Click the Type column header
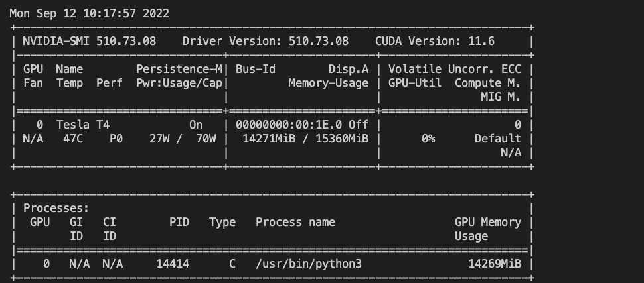 coord(222,222)
